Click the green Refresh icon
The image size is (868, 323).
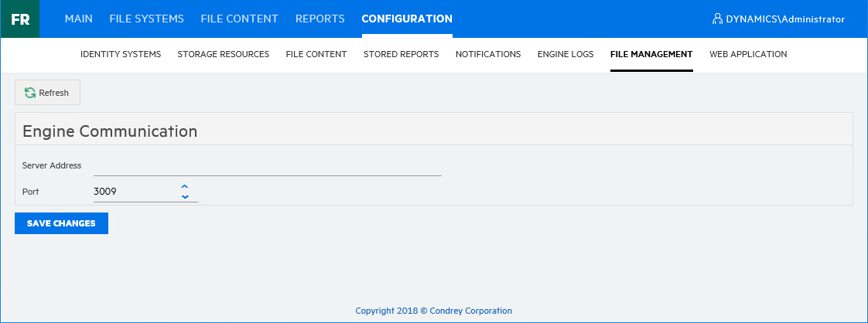pyautogui.click(x=30, y=93)
